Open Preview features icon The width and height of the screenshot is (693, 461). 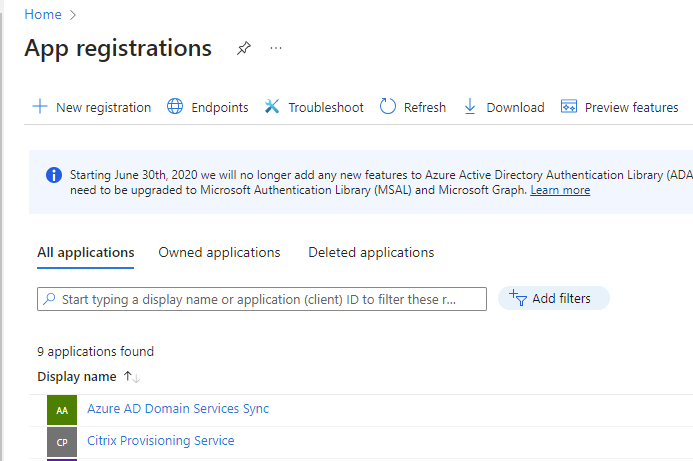tap(569, 107)
